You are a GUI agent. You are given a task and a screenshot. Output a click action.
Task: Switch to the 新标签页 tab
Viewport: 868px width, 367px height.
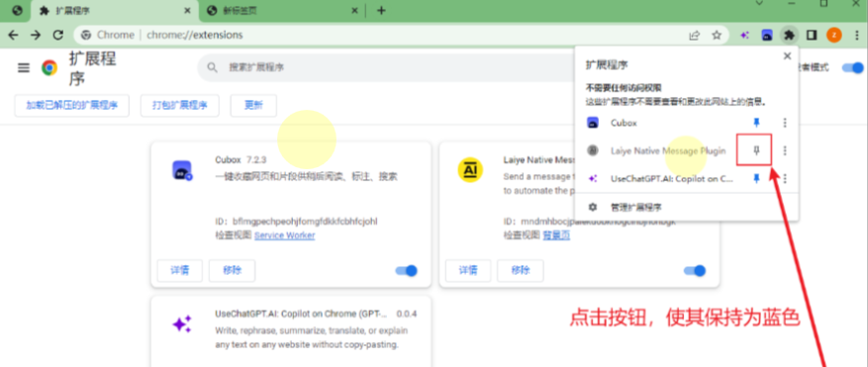coord(281,11)
